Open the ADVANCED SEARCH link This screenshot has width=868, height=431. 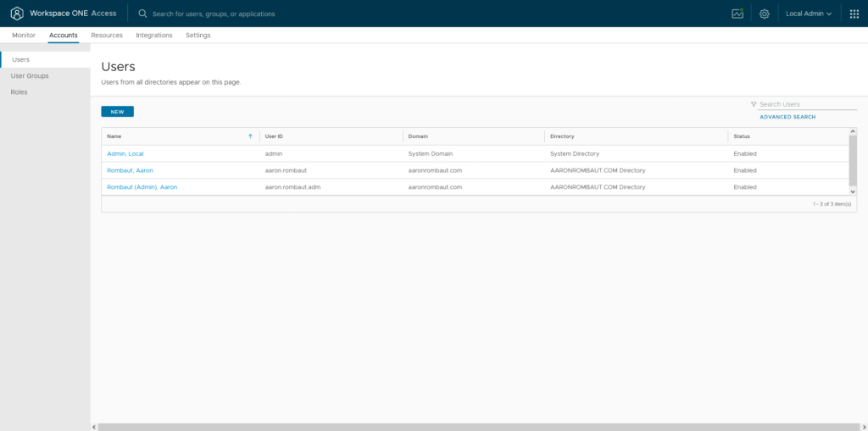tap(787, 117)
